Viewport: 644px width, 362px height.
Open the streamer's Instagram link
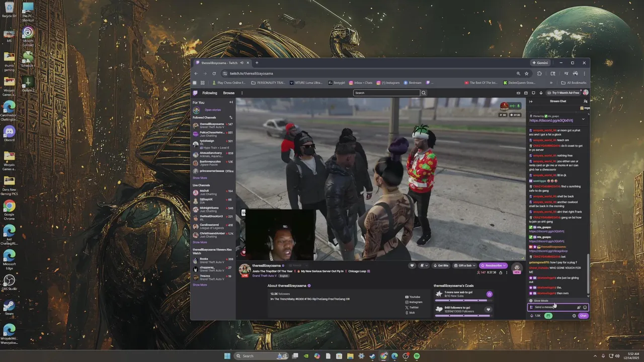tap(414, 302)
